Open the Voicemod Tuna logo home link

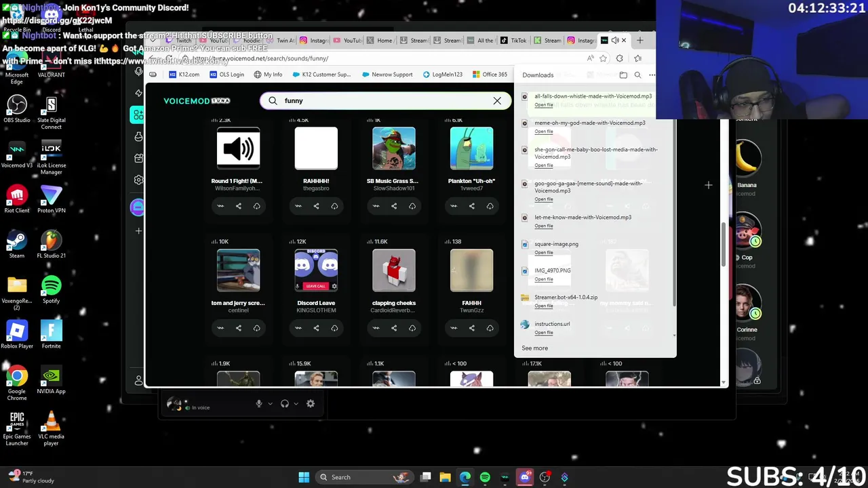pos(197,100)
